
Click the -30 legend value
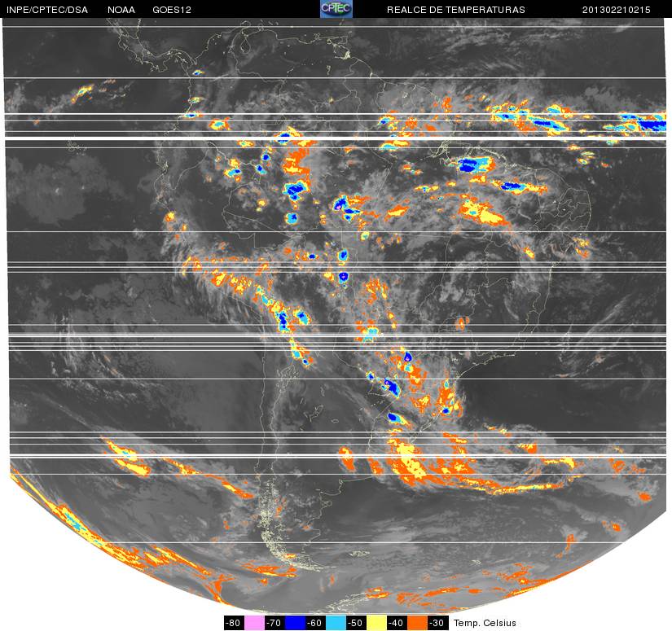437,623
